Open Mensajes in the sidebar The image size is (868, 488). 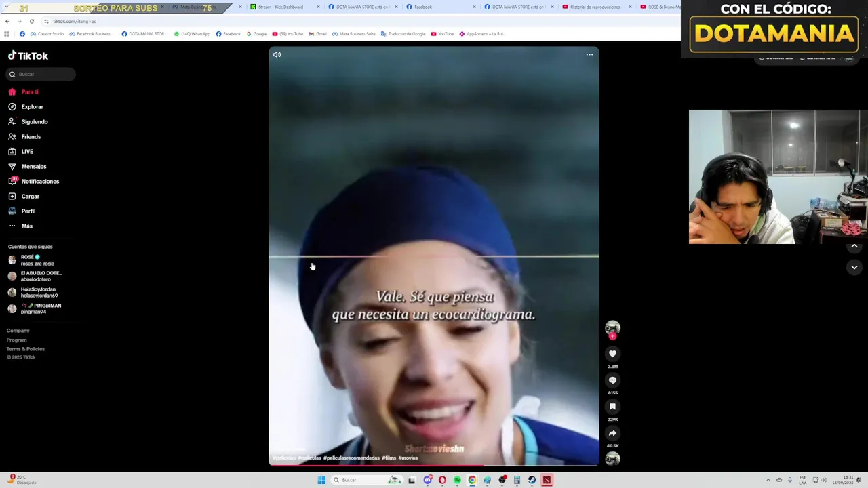27,166
